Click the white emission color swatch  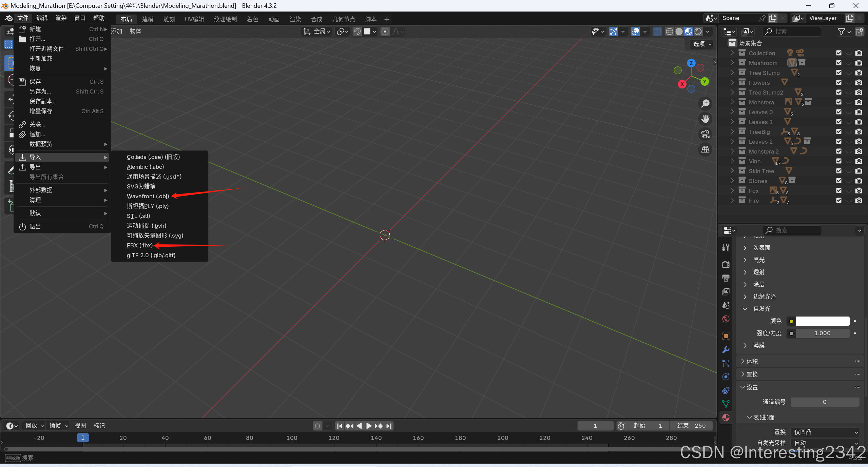[822, 321]
